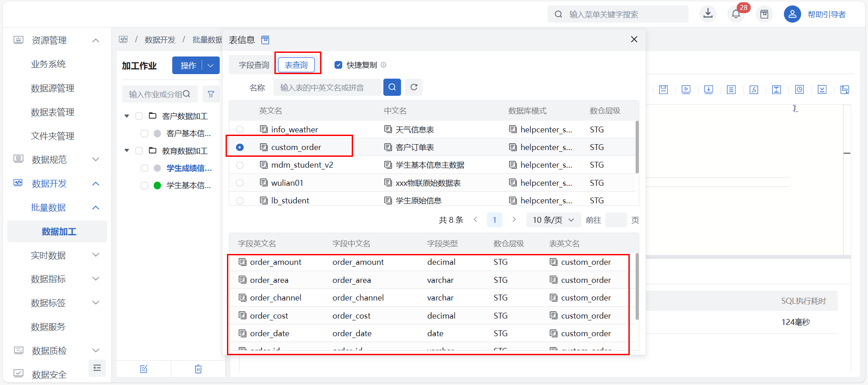Open the 业务系统 menu item
Screen dimensions: 868x385
[x=48, y=64]
